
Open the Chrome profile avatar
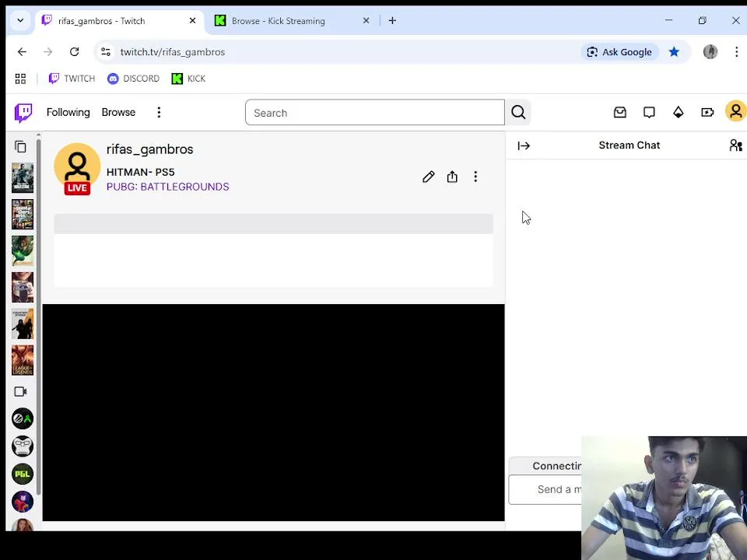point(710,52)
